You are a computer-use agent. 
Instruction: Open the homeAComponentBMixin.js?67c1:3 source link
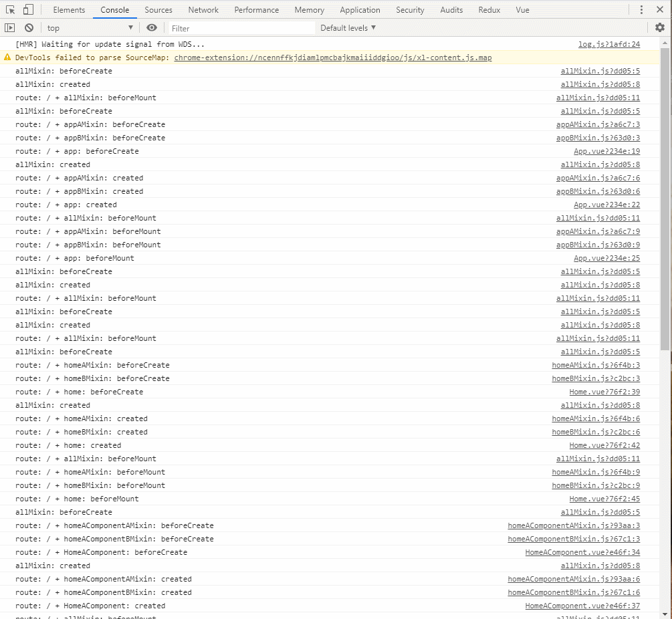point(574,539)
